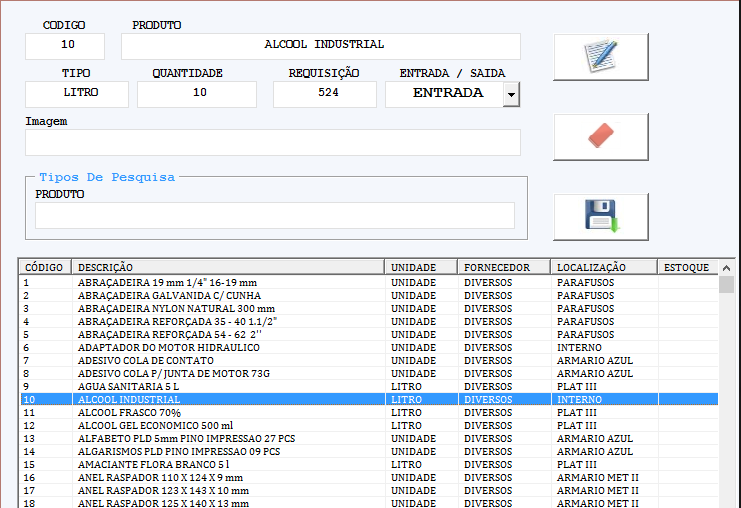
Task: Click code 13 in ALFABETO PLD row
Action: click(x=29, y=439)
